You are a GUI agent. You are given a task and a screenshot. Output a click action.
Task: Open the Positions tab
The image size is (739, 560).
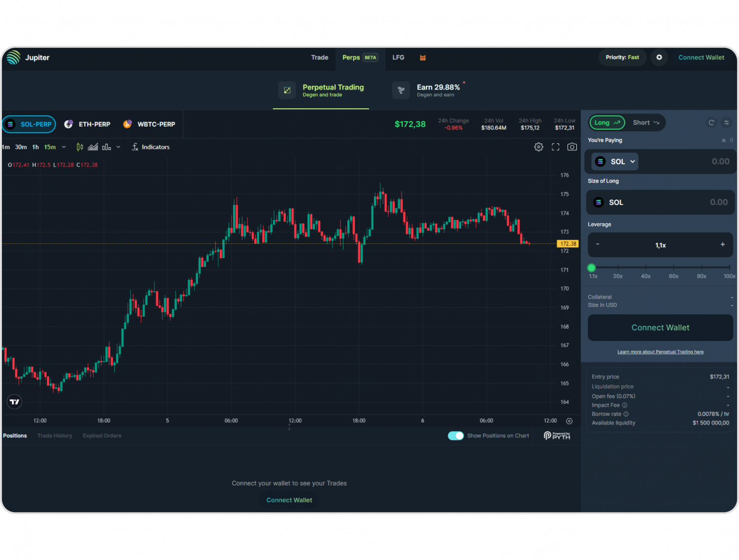pos(15,436)
